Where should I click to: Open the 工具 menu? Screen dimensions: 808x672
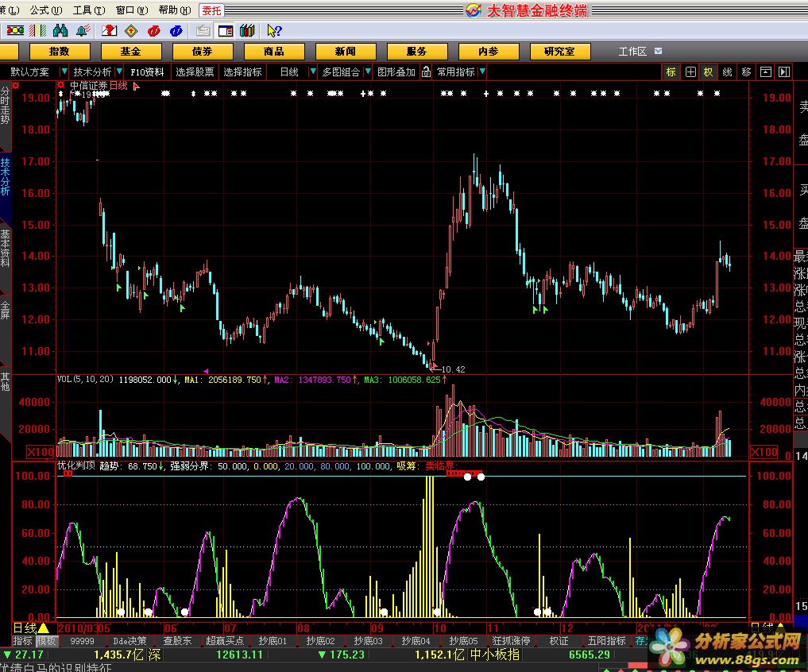pyautogui.click(x=89, y=10)
